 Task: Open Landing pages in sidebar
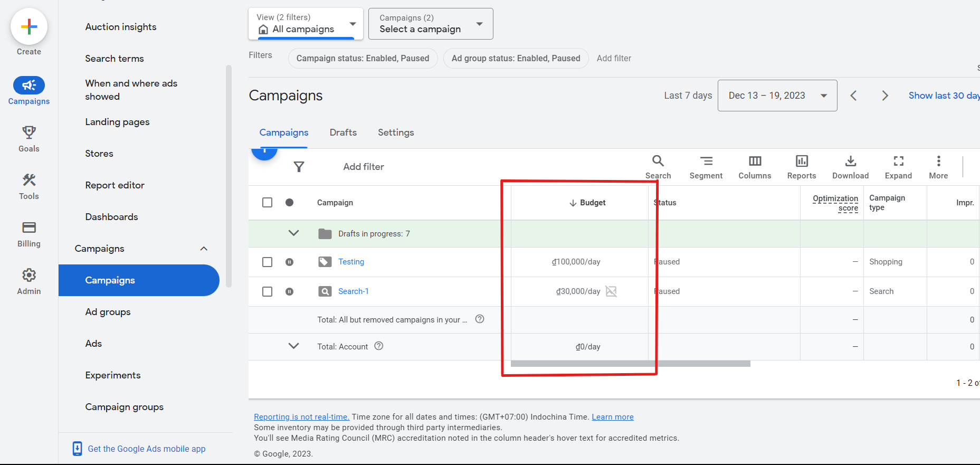pyautogui.click(x=117, y=122)
